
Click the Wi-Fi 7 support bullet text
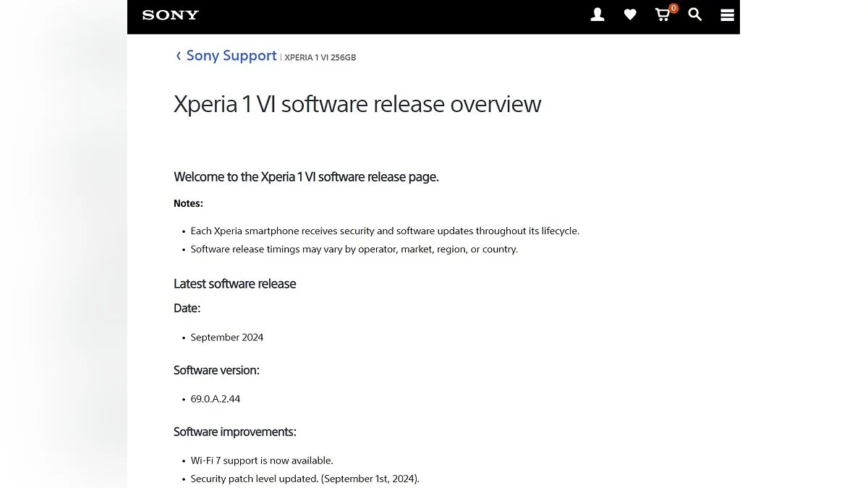pyautogui.click(x=262, y=461)
